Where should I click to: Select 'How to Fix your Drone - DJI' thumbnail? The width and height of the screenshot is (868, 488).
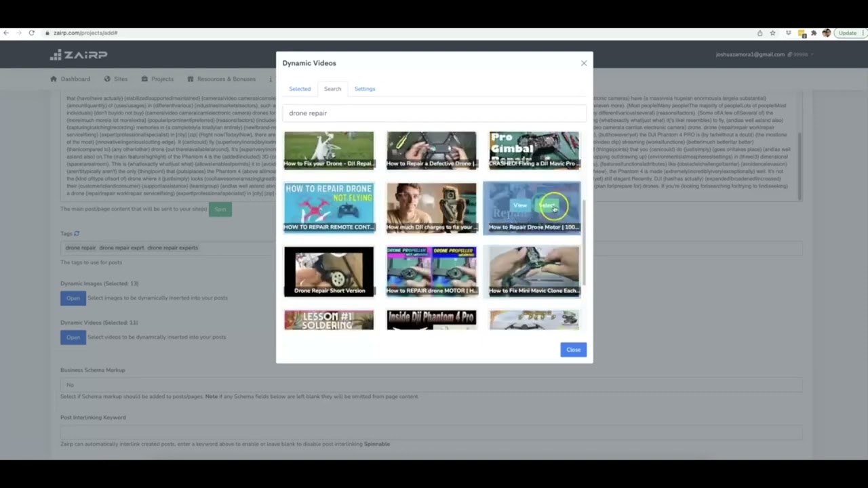[329, 150]
